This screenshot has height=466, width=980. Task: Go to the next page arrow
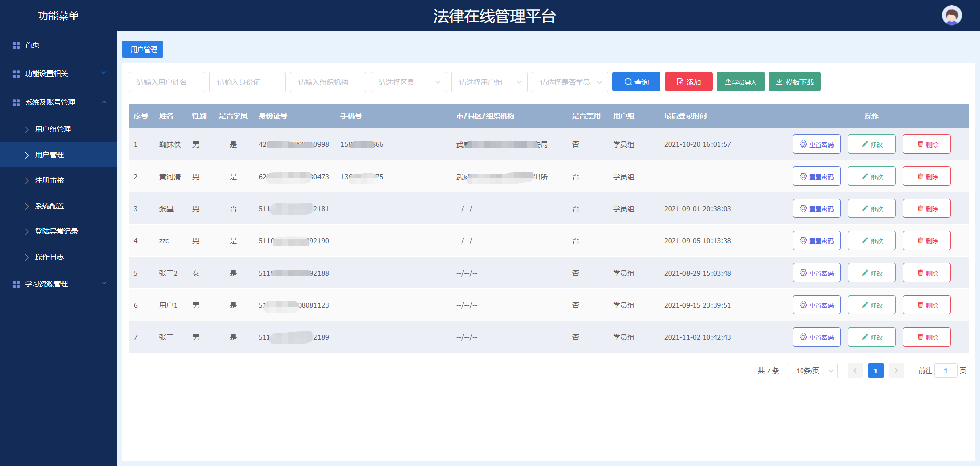[896, 371]
